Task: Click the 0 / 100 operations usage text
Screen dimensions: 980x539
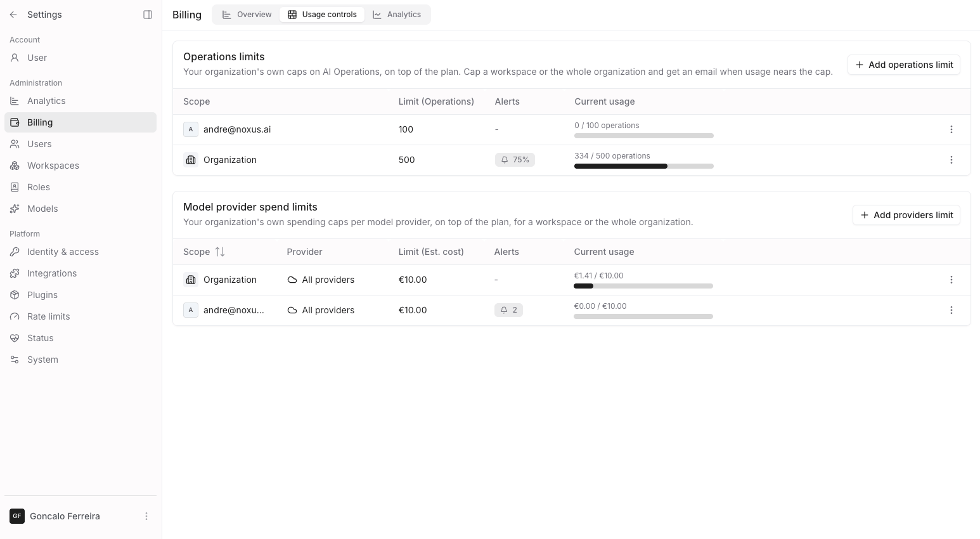Action: click(x=607, y=126)
